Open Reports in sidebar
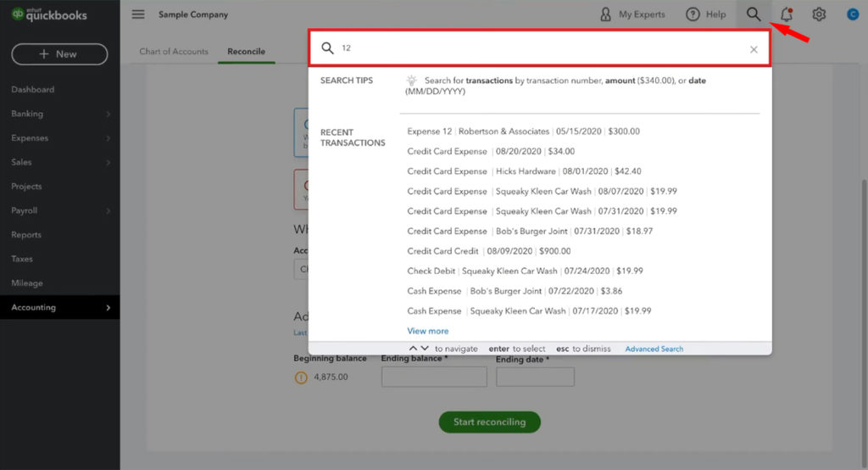The height and width of the screenshot is (470, 868). [x=26, y=234]
